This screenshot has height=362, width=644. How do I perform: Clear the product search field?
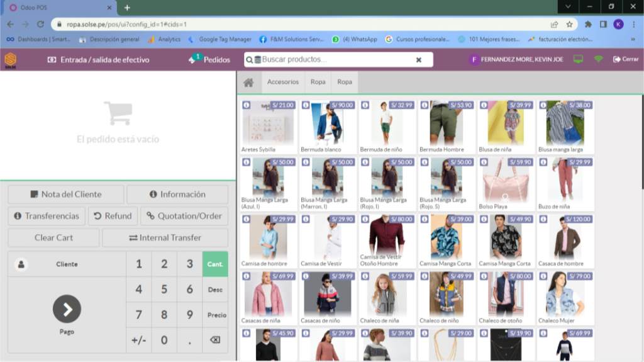(x=418, y=60)
